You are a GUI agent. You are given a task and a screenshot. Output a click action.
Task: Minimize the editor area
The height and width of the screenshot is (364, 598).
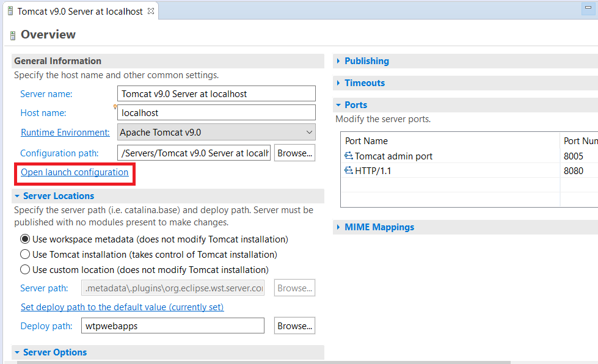(588, 8)
